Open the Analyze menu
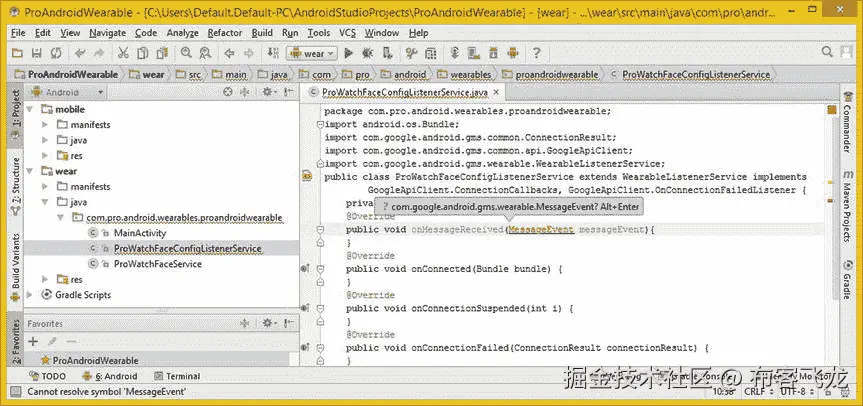The image size is (863, 406). click(x=182, y=33)
